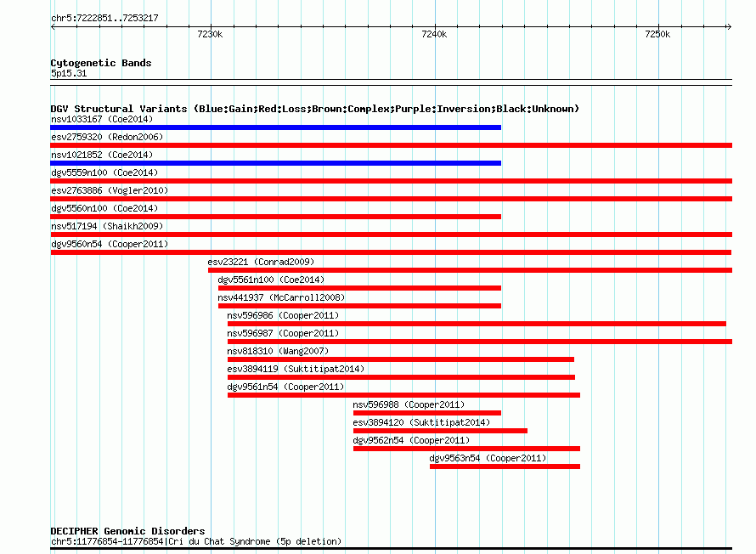Click red bar for dgv5559n100
This screenshot has height=554, width=756.
tap(391, 181)
